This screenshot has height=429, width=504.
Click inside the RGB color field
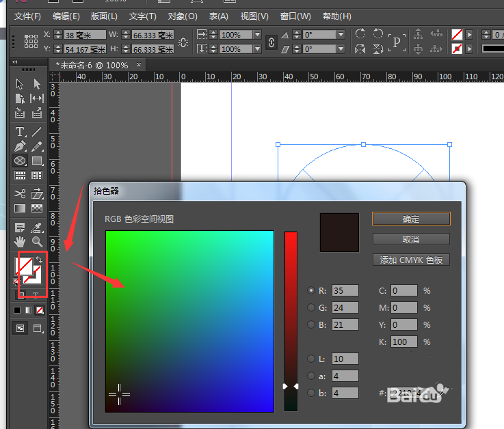(x=189, y=321)
